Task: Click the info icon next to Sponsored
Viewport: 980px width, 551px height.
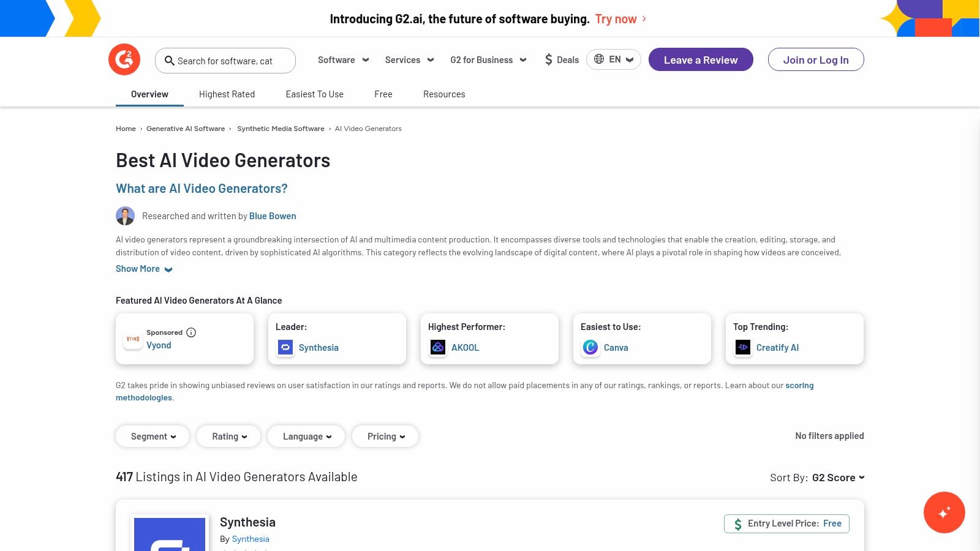Action: [x=191, y=332]
